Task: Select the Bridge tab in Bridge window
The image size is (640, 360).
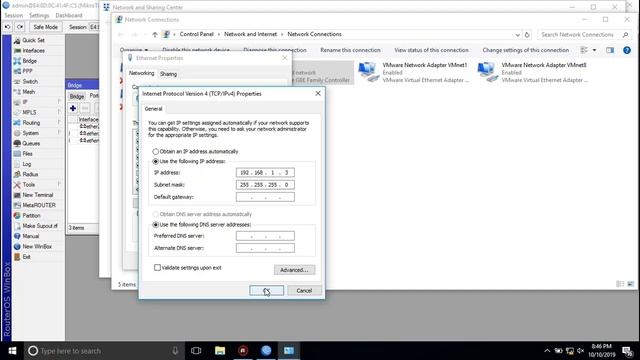Action: [x=76, y=96]
